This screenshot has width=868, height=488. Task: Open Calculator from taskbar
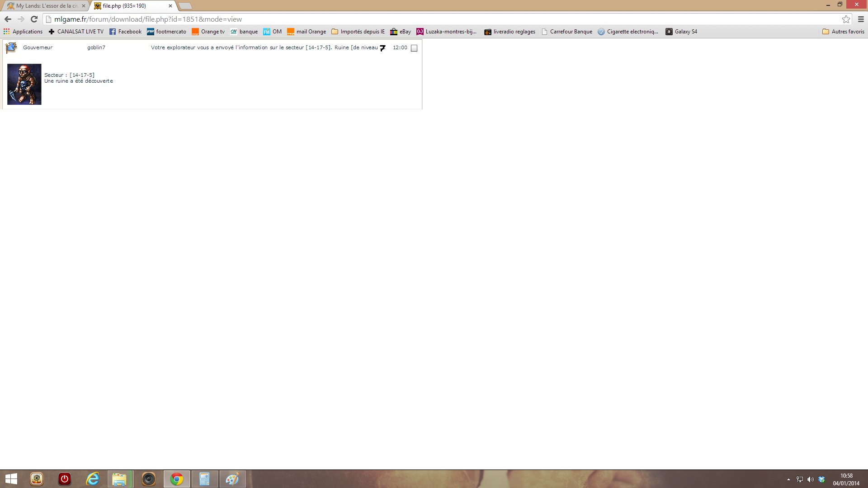[x=204, y=479]
